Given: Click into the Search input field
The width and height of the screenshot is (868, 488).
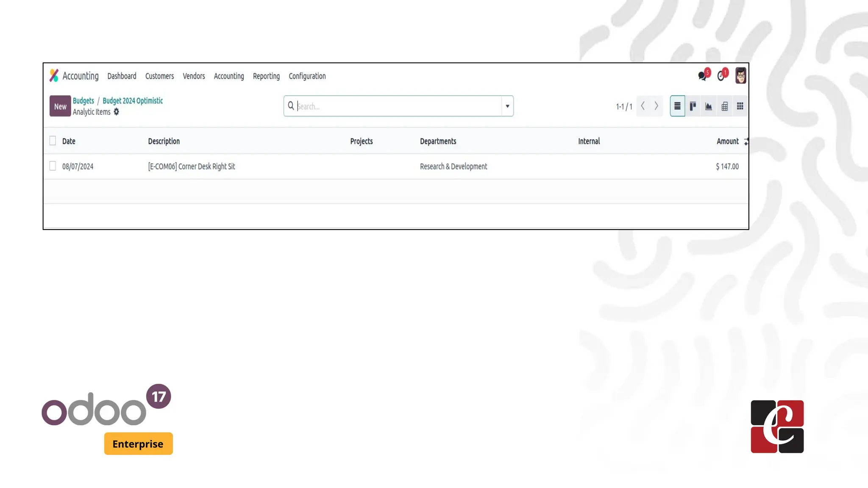Looking at the screenshot, I should click(x=398, y=106).
